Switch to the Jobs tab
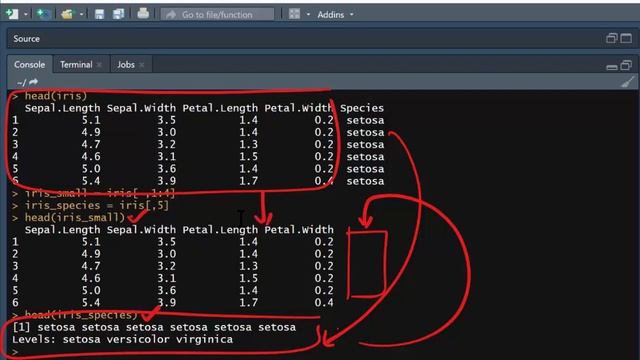Viewport: 640px width, 360px height. [126, 64]
